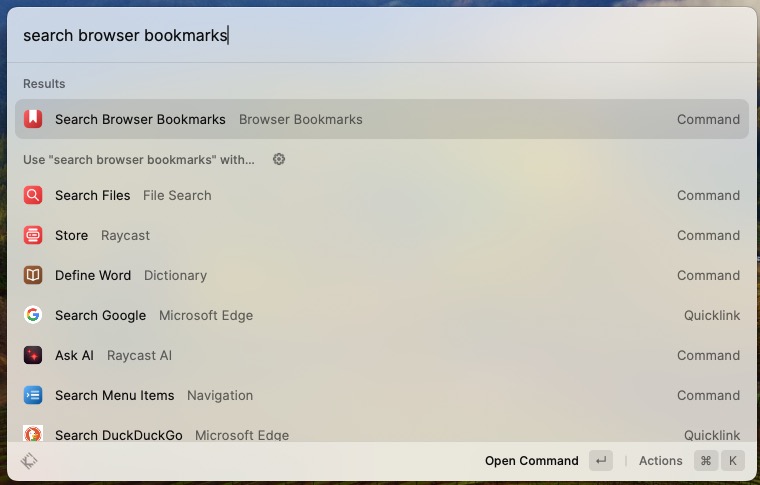Select the Search Files command row
Viewport: 760px width, 485px height.
tap(382, 195)
